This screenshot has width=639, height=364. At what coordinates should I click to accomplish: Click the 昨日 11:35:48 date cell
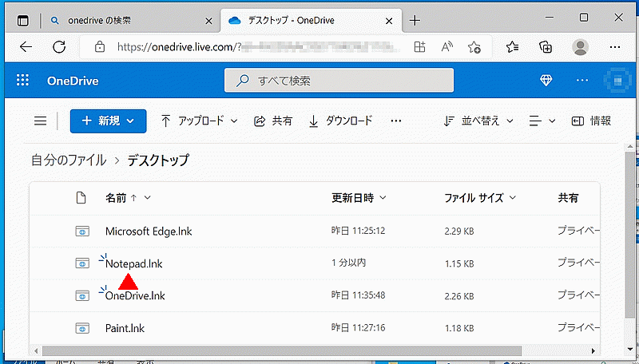[358, 295]
